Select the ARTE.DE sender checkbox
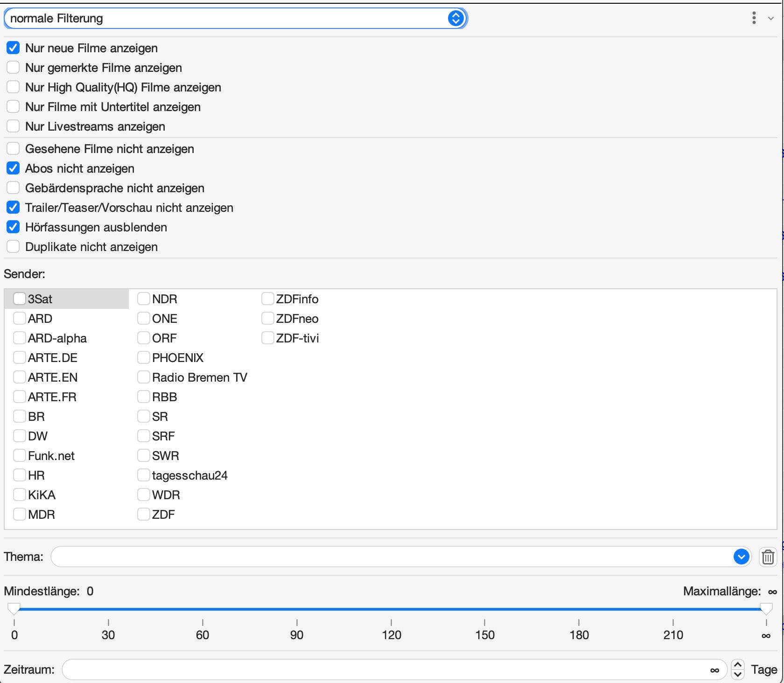 click(x=20, y=358)
